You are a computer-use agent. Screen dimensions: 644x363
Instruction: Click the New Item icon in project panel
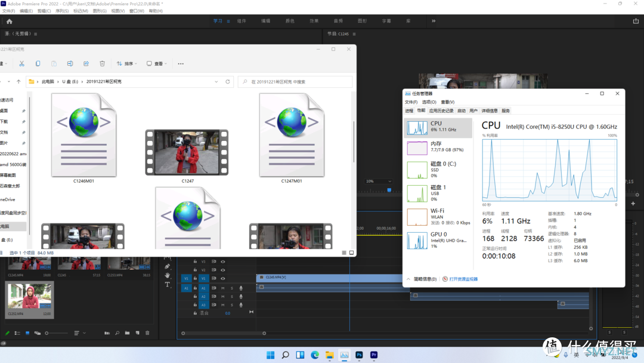tap(138, 333)
